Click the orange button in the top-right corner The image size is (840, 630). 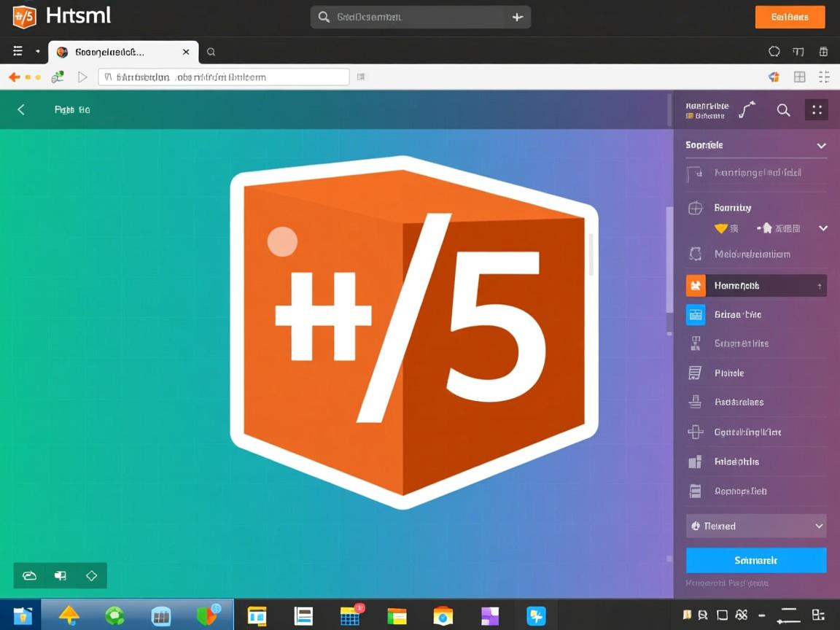tap(790, 16)
